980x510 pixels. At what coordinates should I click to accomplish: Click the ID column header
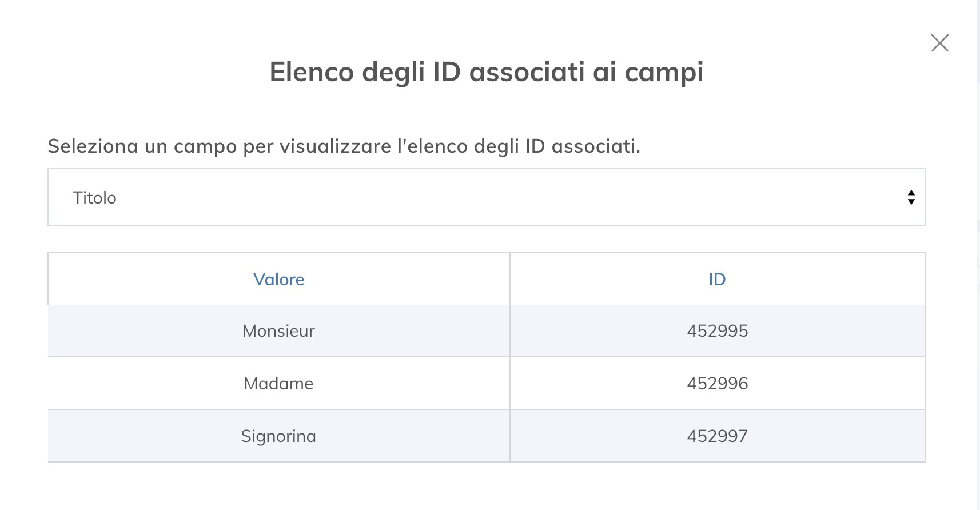pos(717,280)
